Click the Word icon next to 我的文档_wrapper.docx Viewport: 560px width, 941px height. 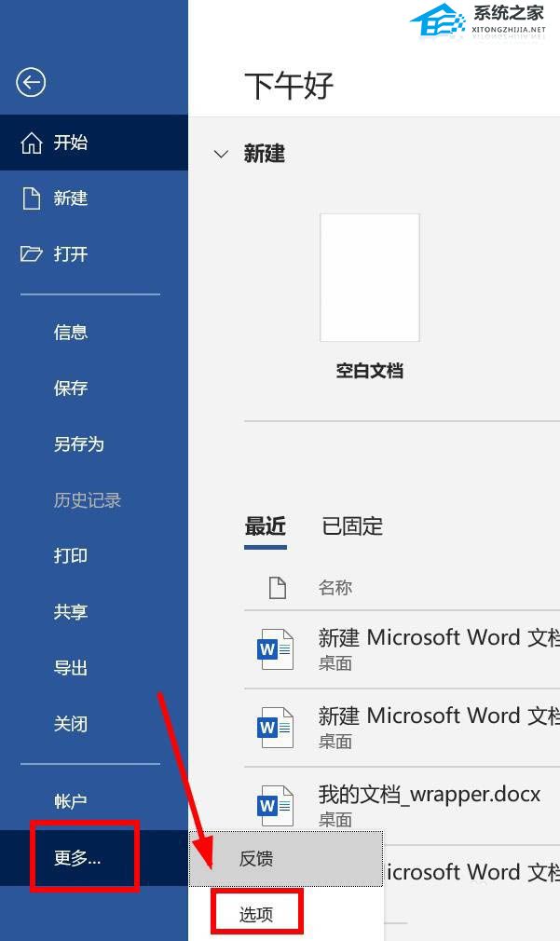click(275, 805)
